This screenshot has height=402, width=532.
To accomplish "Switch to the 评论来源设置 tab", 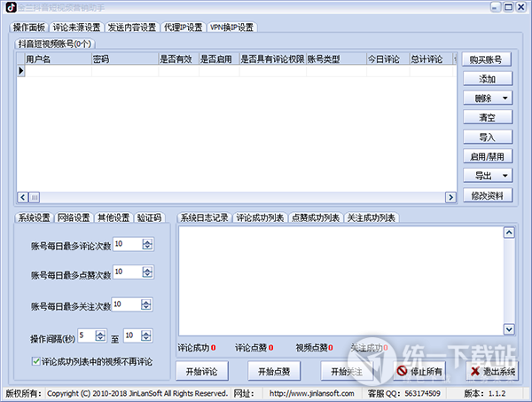I will (76, 28).
